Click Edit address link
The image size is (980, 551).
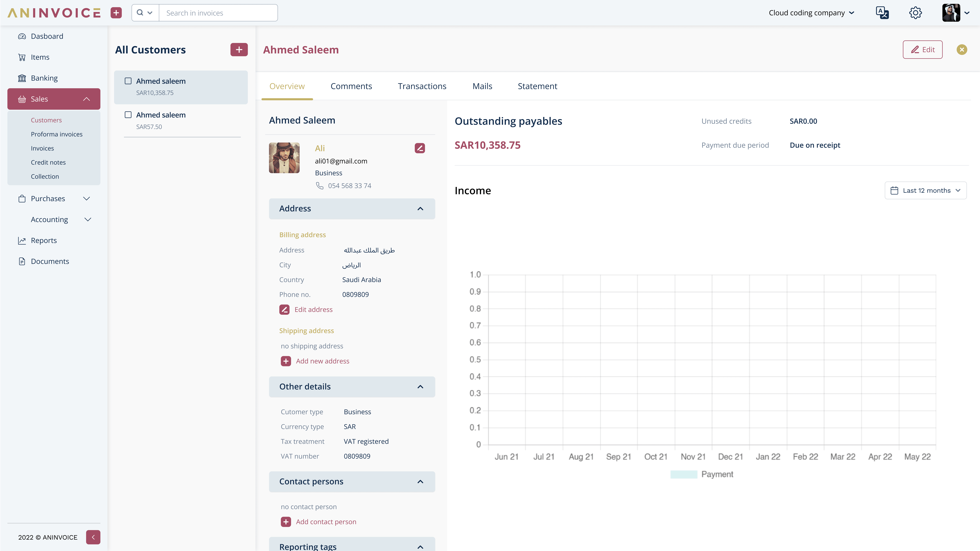click(x=313, y=310)
